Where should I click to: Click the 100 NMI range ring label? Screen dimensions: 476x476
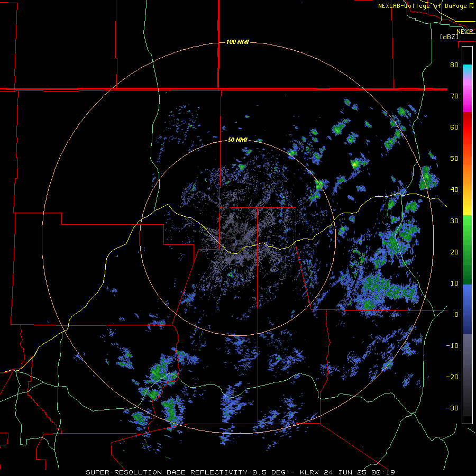click(237, 42)
